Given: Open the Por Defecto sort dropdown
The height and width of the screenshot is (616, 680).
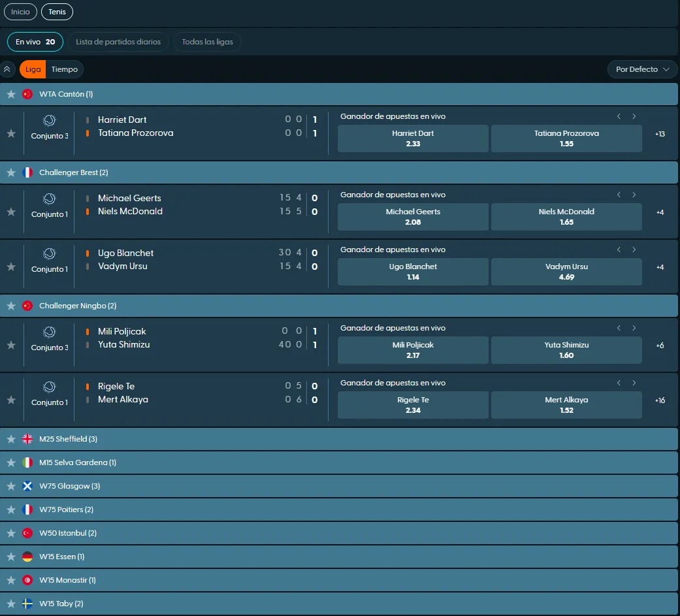Looking at the screenshot, I should (642, 69).
